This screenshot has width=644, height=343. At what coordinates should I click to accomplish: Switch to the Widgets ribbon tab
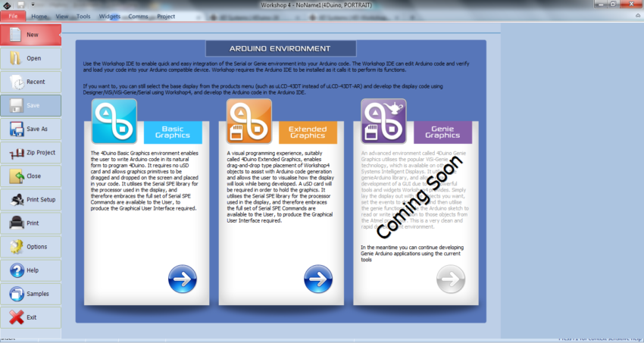tap(110, 16)
